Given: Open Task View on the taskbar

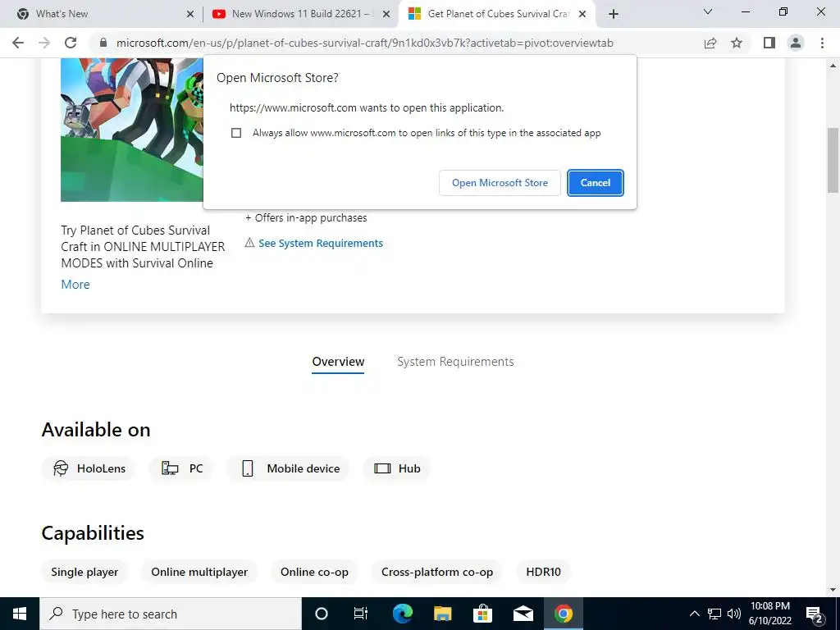Looking at the screenshot, I should tap(361, 614).
